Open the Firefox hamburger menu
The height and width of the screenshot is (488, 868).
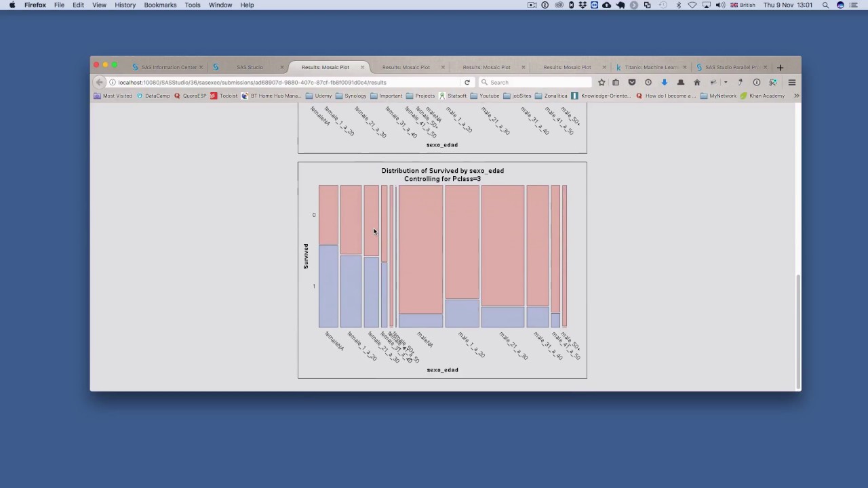coord(791,82)
